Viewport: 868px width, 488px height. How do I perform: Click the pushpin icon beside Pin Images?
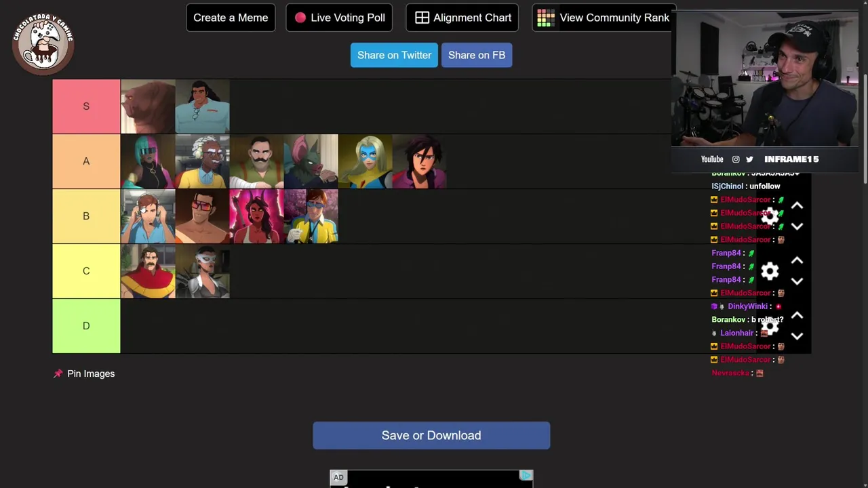(58, 373)
